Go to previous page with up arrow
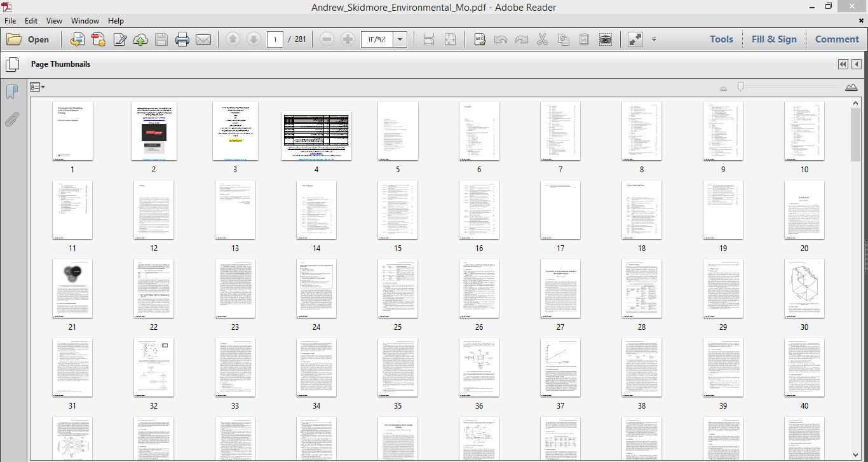Viewport: 868px width, 462px height. 233,39
